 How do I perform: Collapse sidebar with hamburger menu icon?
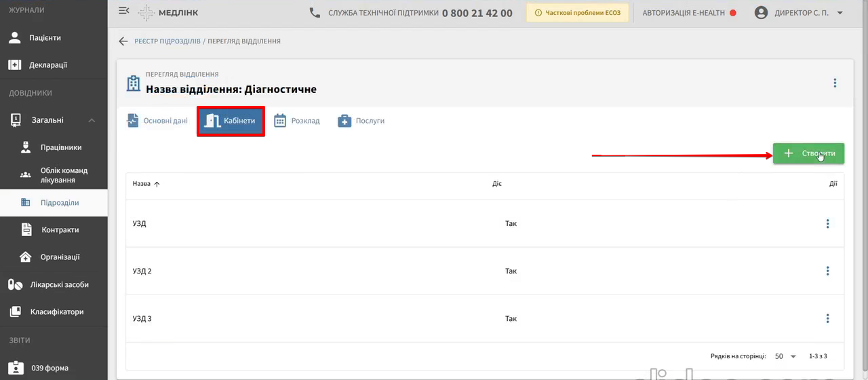[x=123, y=11]
